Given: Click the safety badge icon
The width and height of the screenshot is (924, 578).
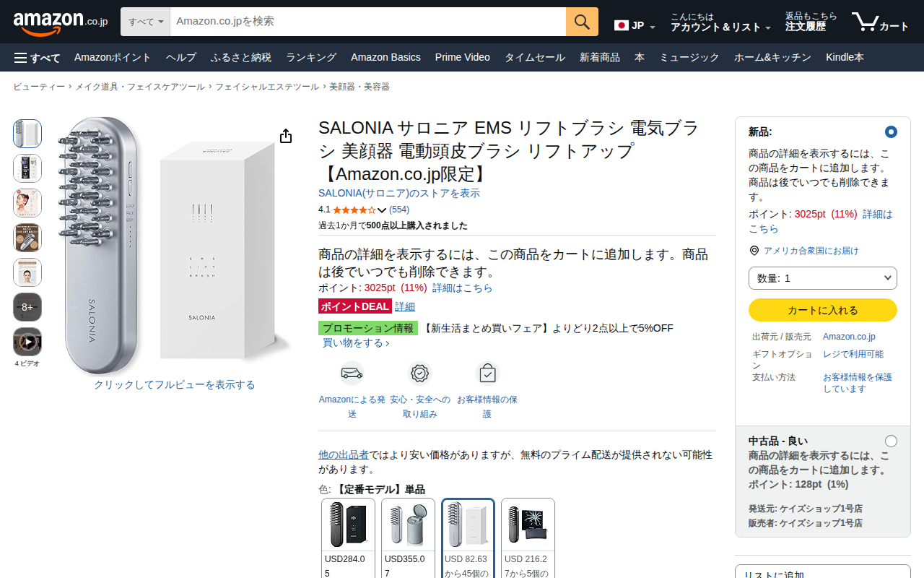Looking at the screenshot, I should 419,374.
